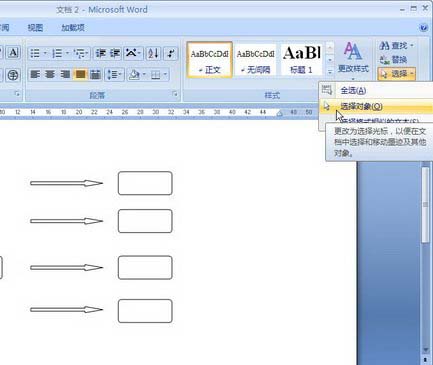Screen dimensions: 433x365
Task: Click the increase indent icon
Action: tap(115, 53)
